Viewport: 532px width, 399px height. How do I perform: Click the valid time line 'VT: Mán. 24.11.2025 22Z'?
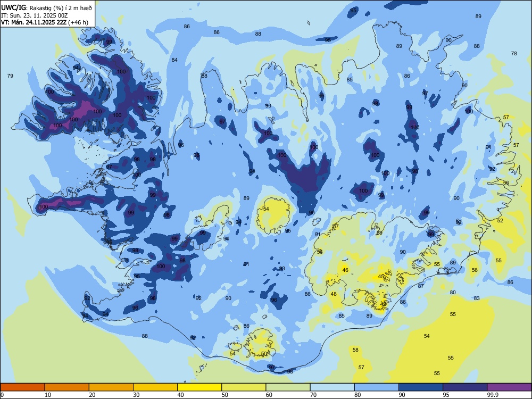click(x=34, y=22)
